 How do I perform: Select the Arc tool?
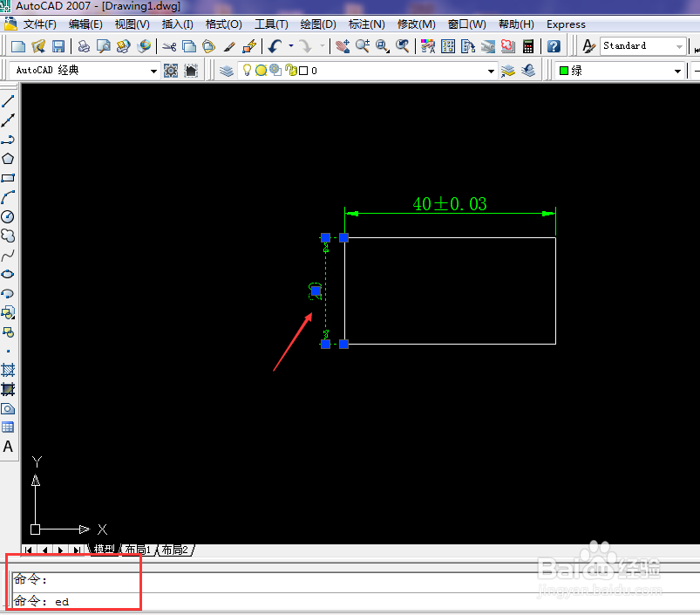[8, 197]
